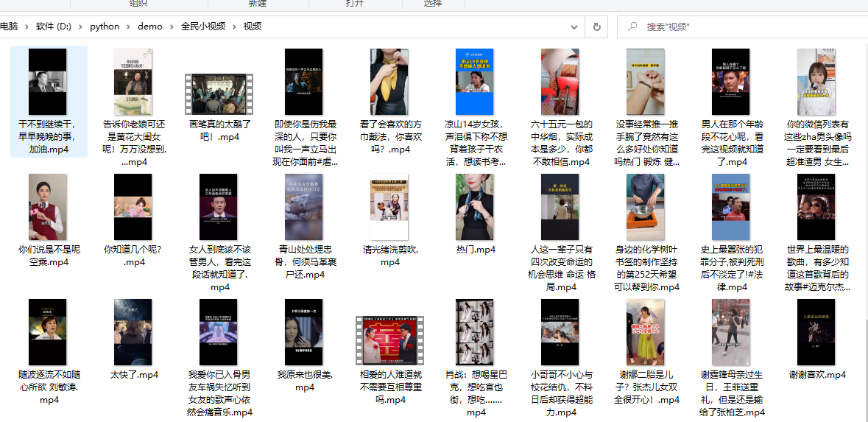Select the 世界上最温暖的歌曲 video thumbnail
Image resolution: width=868 pixels, height=422 pixels.
pos(816,206)
